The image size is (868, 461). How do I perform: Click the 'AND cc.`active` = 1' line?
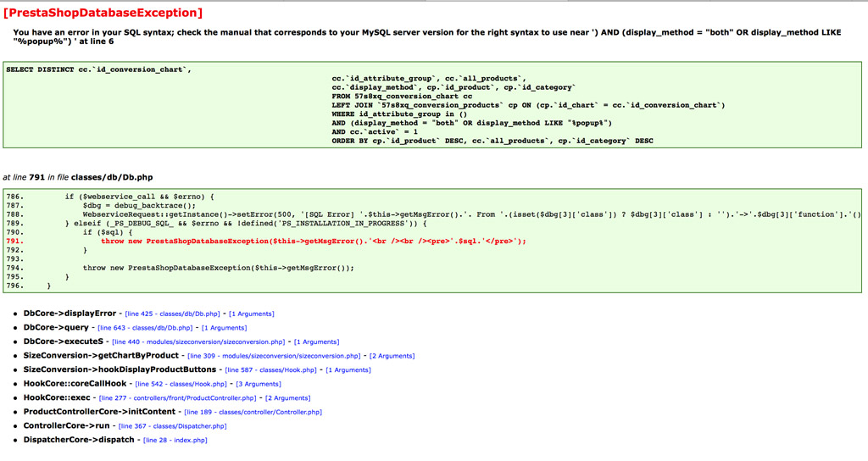375,131
